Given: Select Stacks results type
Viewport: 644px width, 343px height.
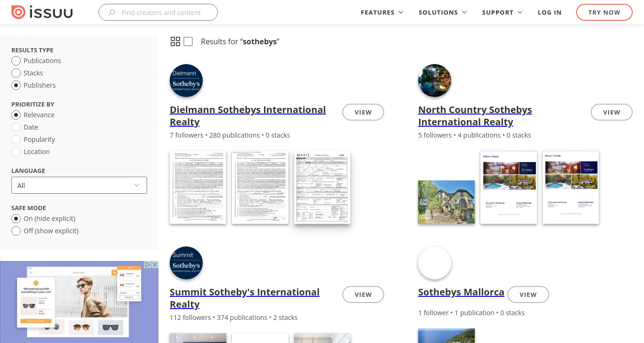Looking at the screenshot, I should 16,73.
